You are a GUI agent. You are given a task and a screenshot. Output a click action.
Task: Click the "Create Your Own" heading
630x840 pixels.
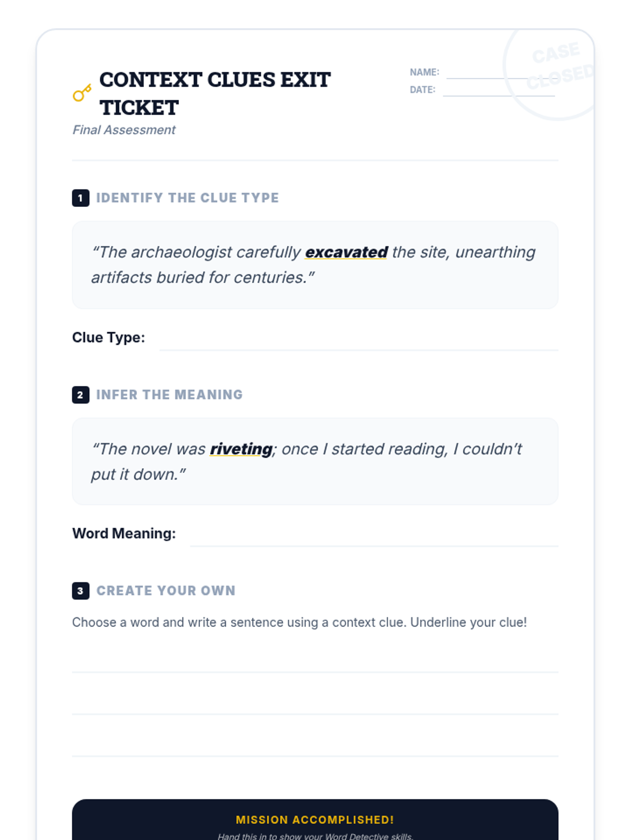[x=166, y=591]
